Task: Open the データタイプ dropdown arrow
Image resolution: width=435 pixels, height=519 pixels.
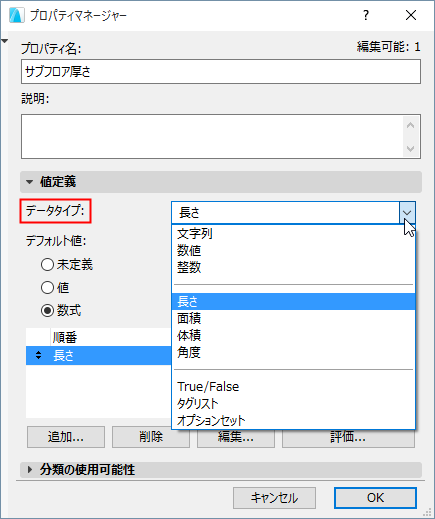Action: click(x=407, y=213)
